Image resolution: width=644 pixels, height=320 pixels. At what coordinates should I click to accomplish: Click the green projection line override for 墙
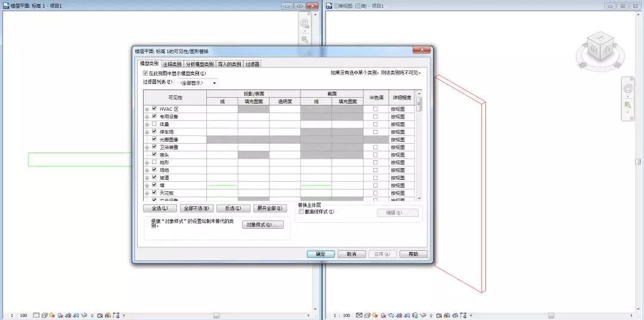[x=222, y=185]
